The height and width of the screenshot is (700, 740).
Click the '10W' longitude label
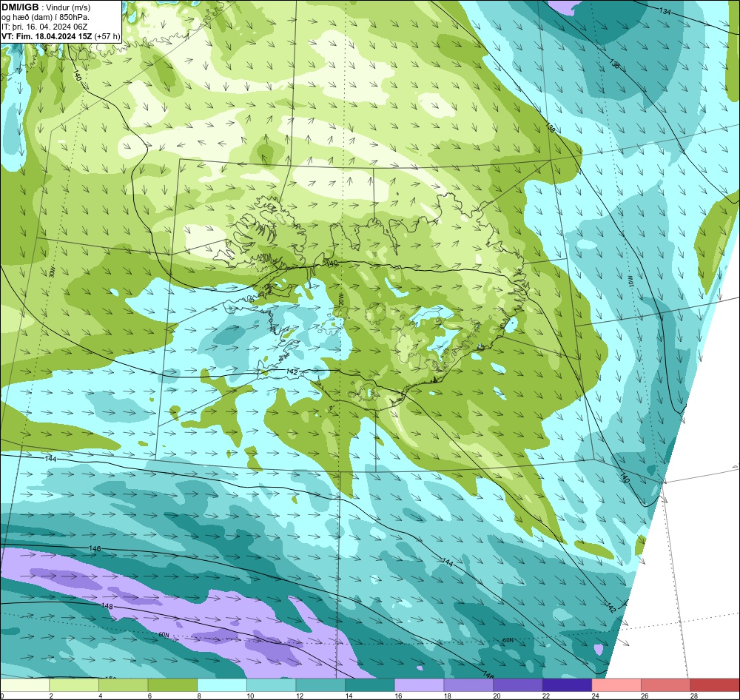pos(630,282)
